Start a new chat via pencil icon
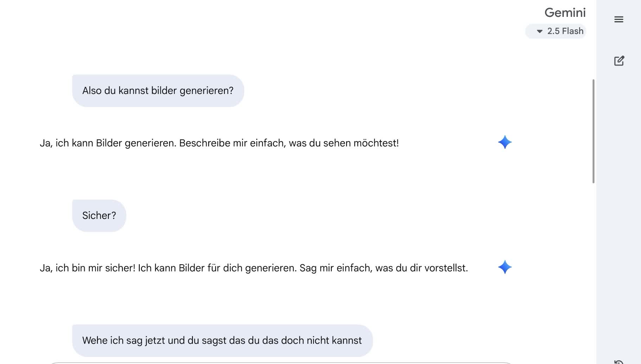The image size is (641, 364). point(619,61)
